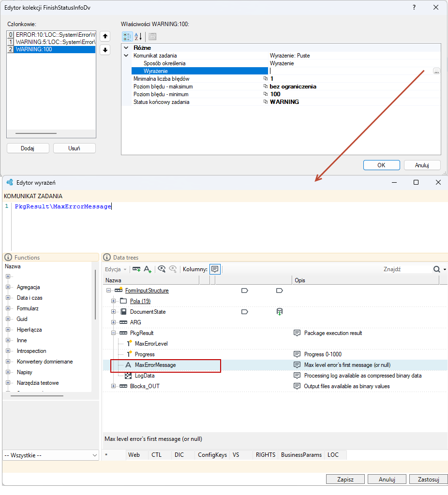Screen dimensions: 448x495
Task: Click the add-text-field 'A+' toolbar icon
Action: (x=148, y=269)
